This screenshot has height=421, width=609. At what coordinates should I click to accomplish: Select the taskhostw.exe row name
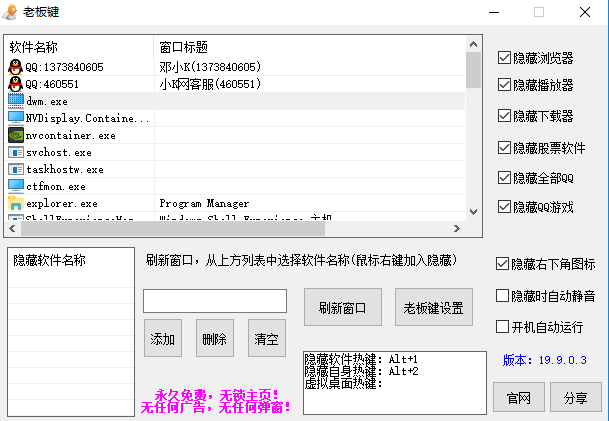(x=65, y=169)
